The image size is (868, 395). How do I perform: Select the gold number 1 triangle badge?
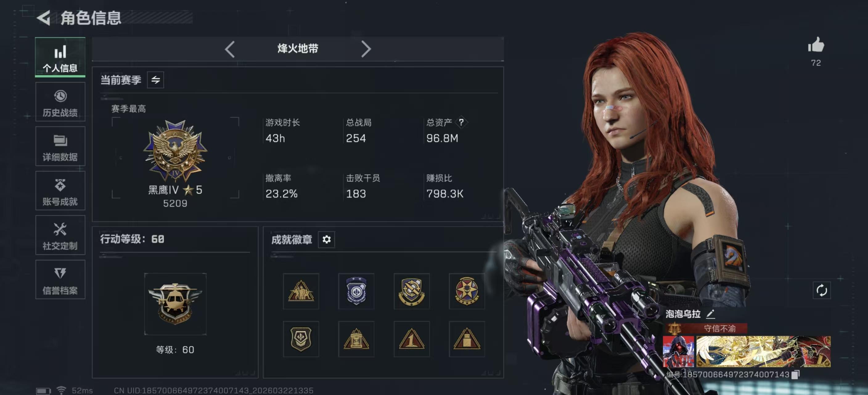411,339
